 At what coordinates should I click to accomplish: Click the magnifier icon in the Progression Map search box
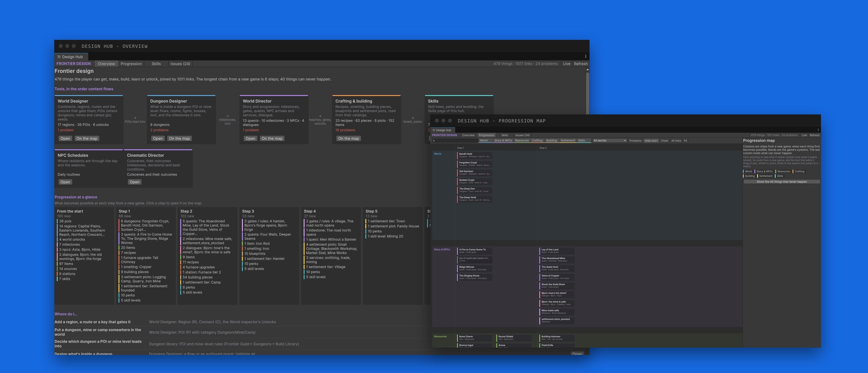pyautogui.click(x=434, y=141)
